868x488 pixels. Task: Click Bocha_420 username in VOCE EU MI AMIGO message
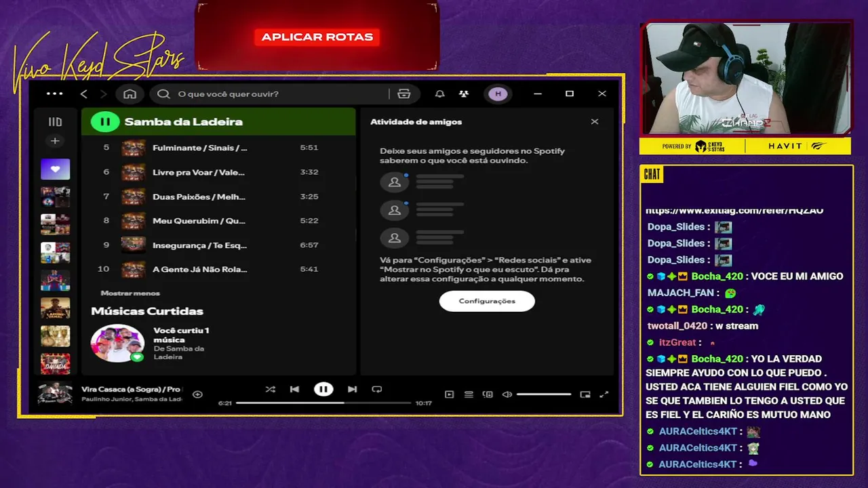[717, 277]
